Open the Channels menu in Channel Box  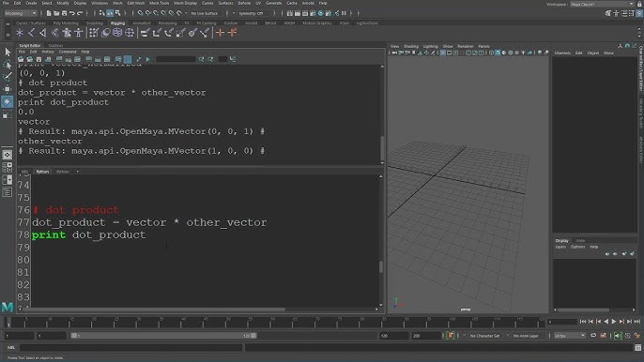[x=562, y=53]
